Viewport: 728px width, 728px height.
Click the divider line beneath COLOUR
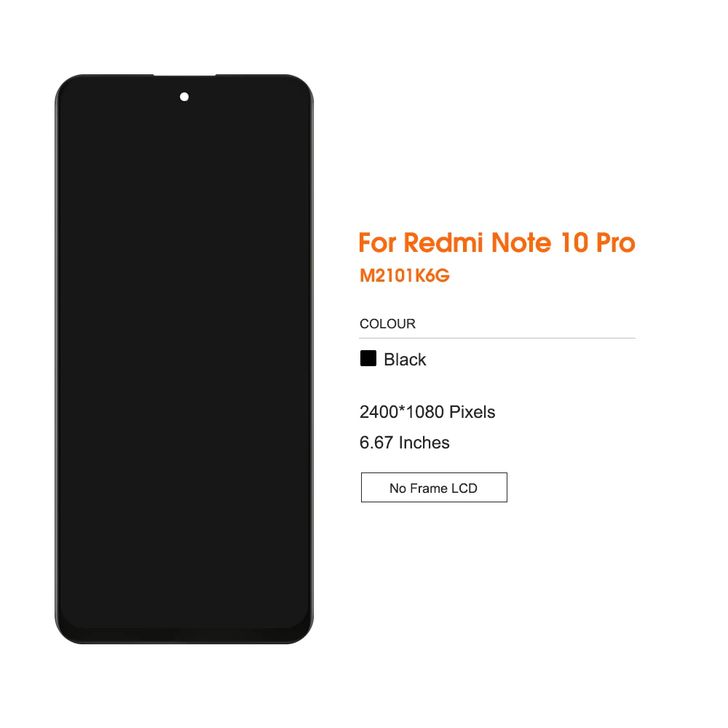[x=497, y=338]
